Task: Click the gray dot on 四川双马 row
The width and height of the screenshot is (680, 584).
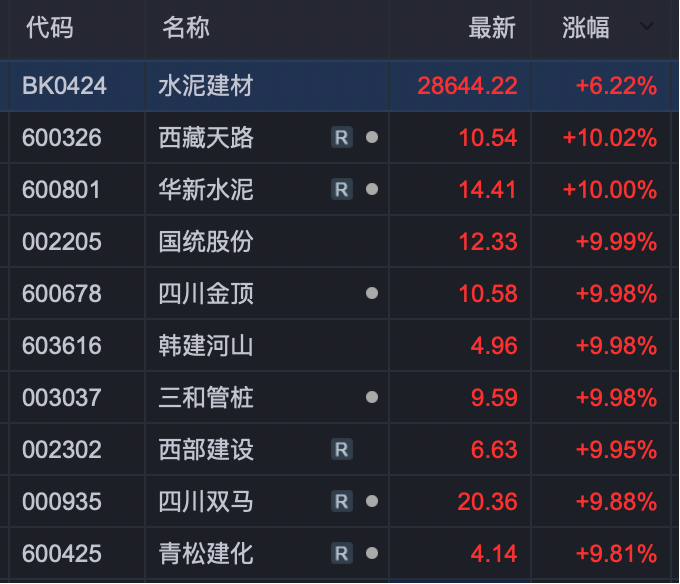Action: click(372, 501)
